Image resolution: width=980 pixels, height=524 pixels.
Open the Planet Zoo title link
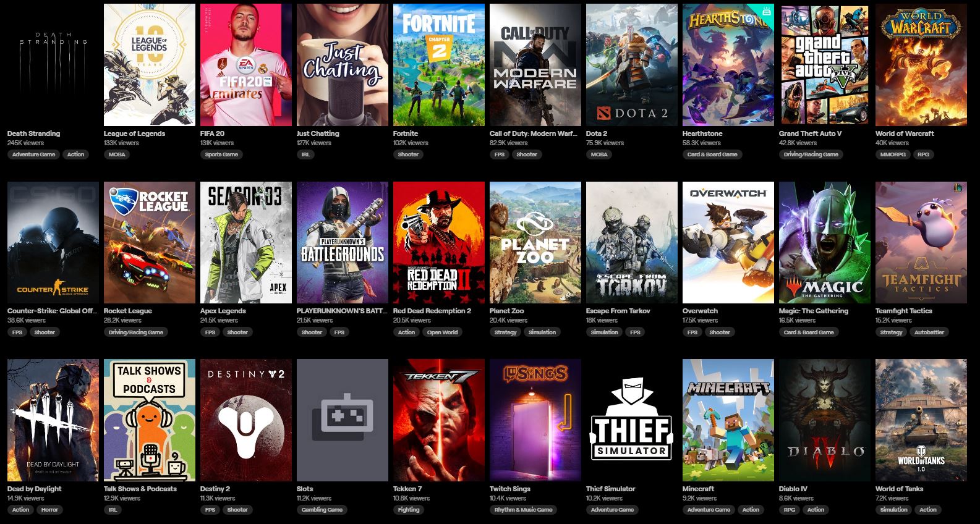point(506,311)
